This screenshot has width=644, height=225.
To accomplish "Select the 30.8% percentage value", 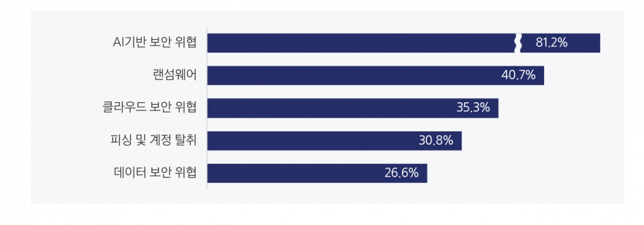I will (x=436, y=140).
